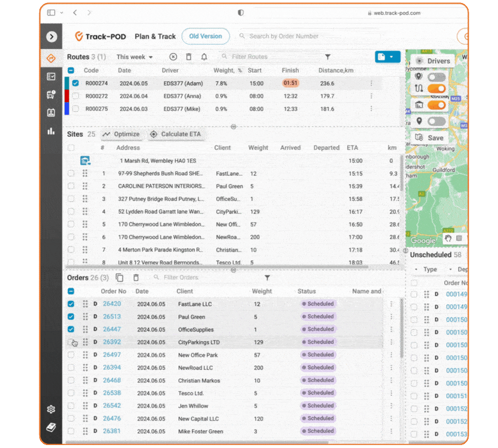This screenshot has width=498, height=448.
Task: Uncheck order 26513 checkbox
Action: pyautogui.click(x=71, y=317)
